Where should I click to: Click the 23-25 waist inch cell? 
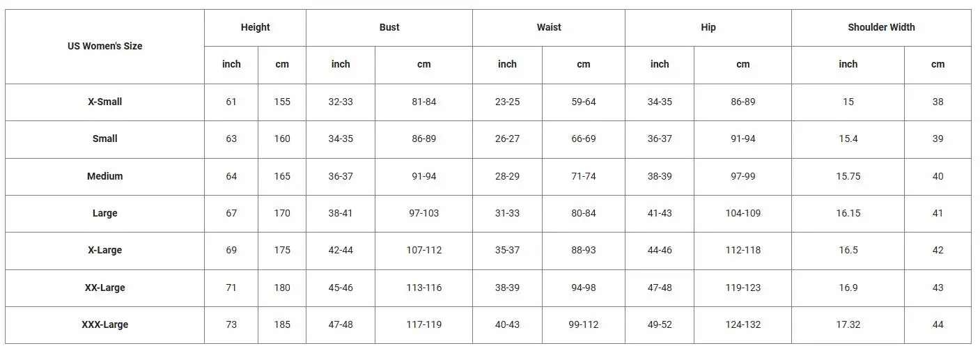tap(508, 102)
